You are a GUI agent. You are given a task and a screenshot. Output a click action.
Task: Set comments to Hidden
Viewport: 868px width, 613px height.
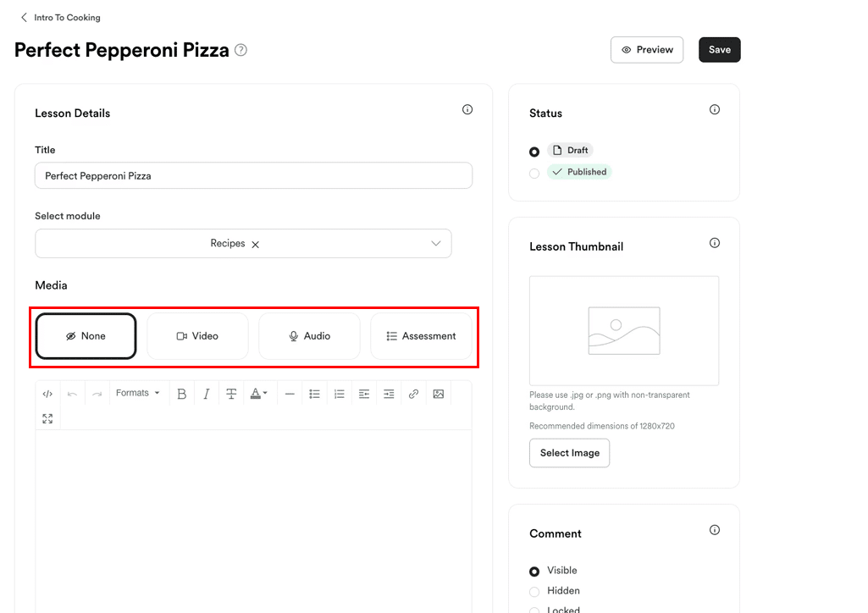point(534,590)
